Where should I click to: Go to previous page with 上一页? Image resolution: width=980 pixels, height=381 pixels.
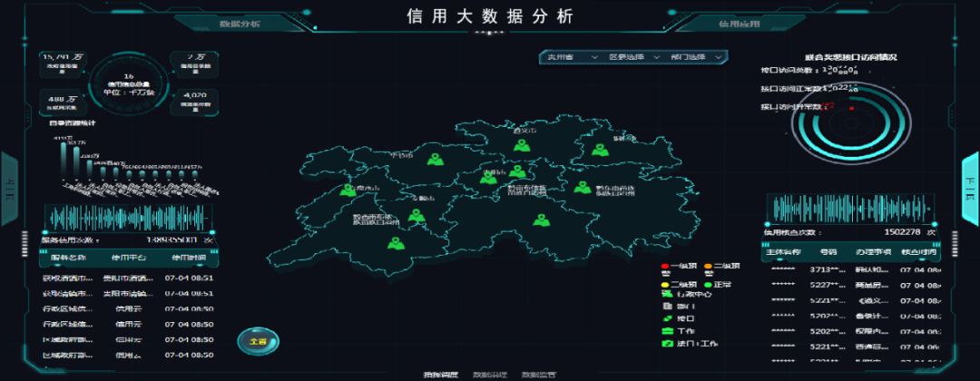pos(9,189)
